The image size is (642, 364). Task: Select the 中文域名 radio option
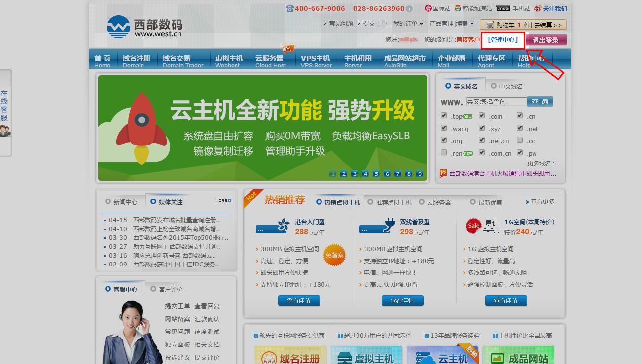[494, 86]
